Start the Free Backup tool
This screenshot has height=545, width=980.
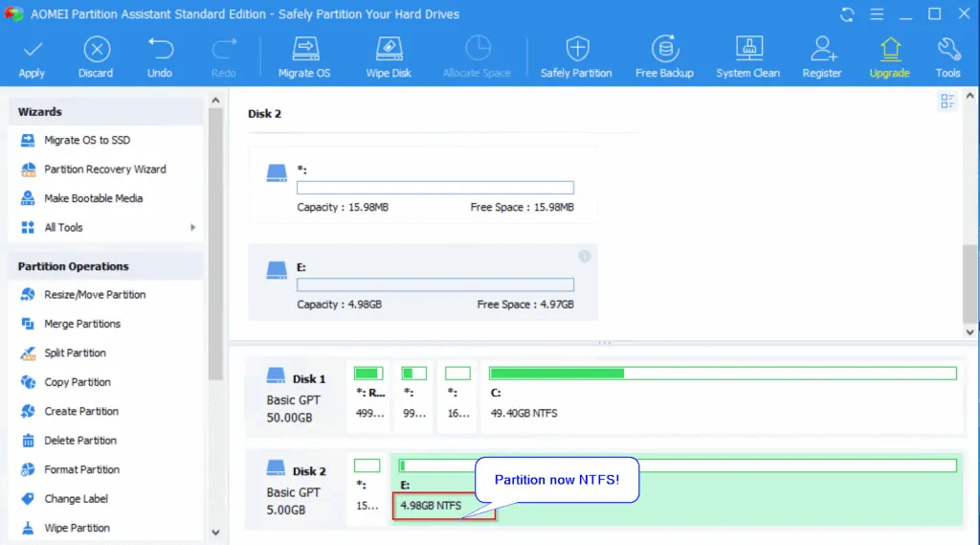[664, 50]
